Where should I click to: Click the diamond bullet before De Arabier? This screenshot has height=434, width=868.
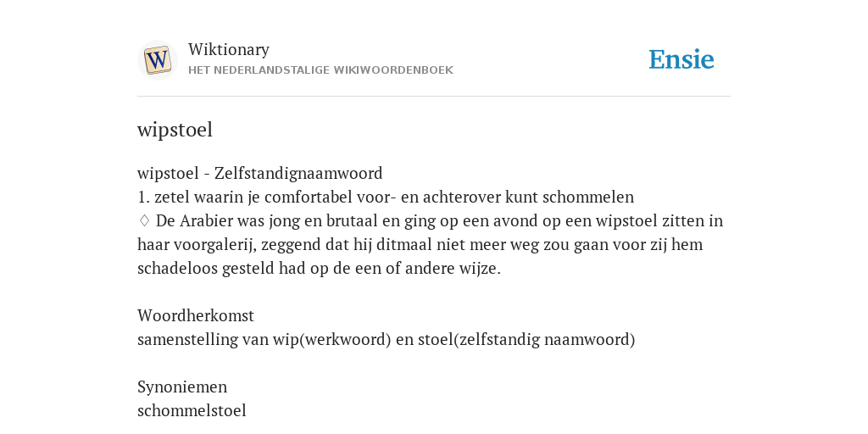click(x=144, y=220)
